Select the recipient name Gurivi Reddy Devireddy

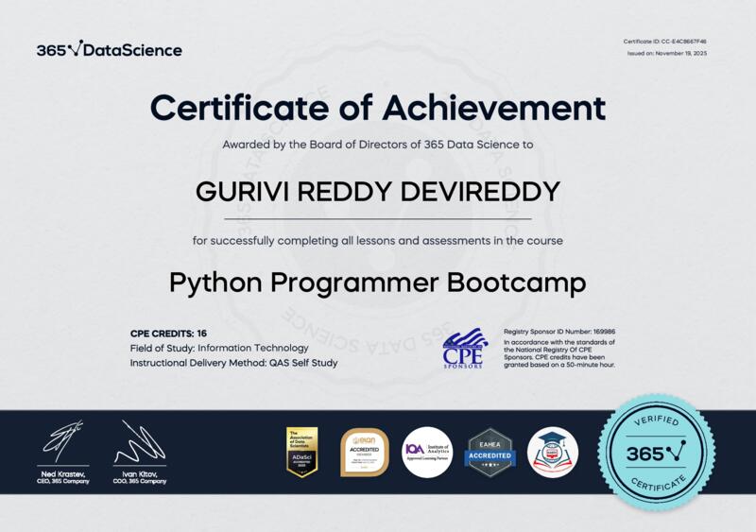click(378, 192)
